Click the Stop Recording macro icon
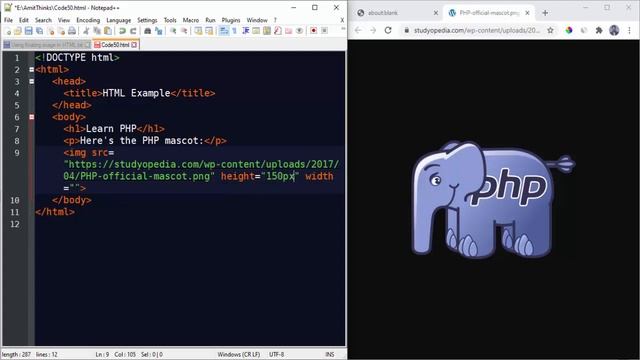 point(324,31)
